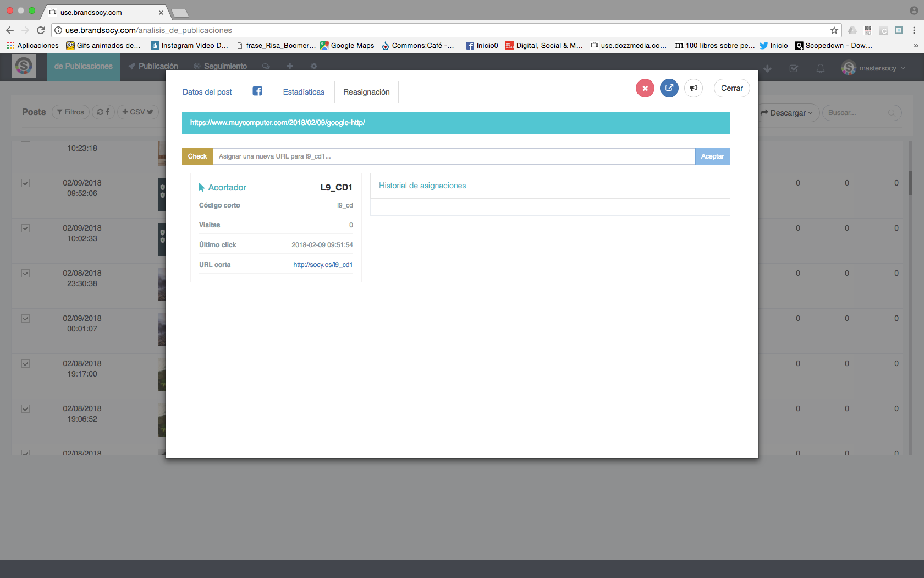Toggle checkbox for post 02/08/2018 19:06:52
The image size is (924, 578).
point(25,409)
